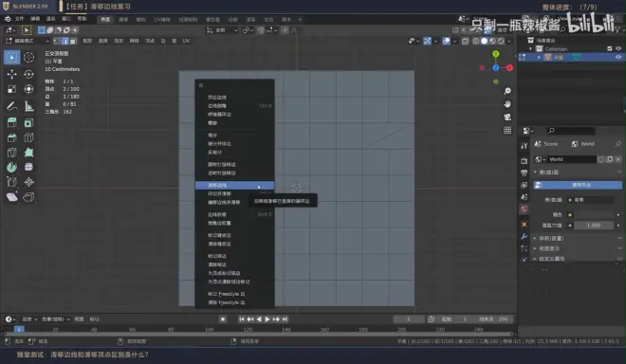The image size is (626, 364).
Task: Click the 1.000 strength slider field
Action: click(594, 226)
